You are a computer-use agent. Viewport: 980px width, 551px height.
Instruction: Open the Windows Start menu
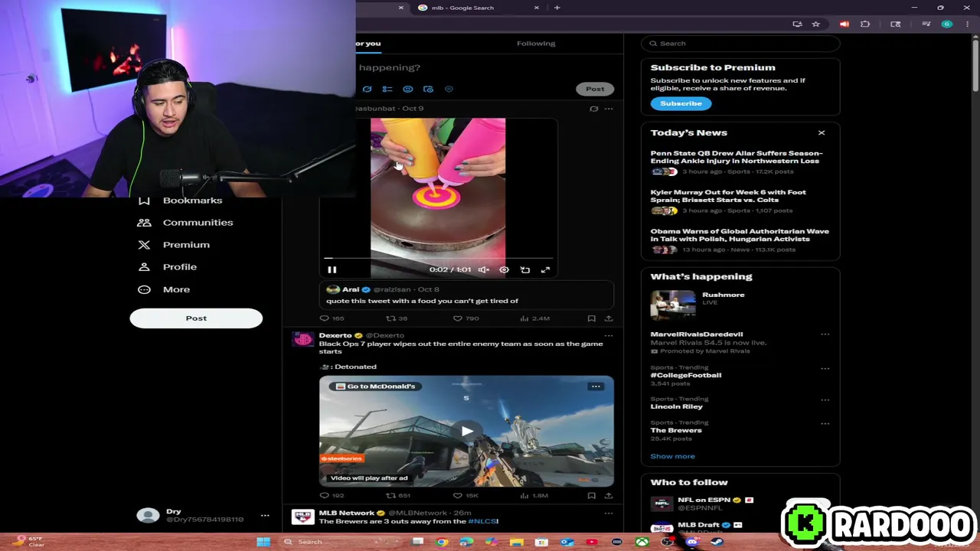point(263,542)
